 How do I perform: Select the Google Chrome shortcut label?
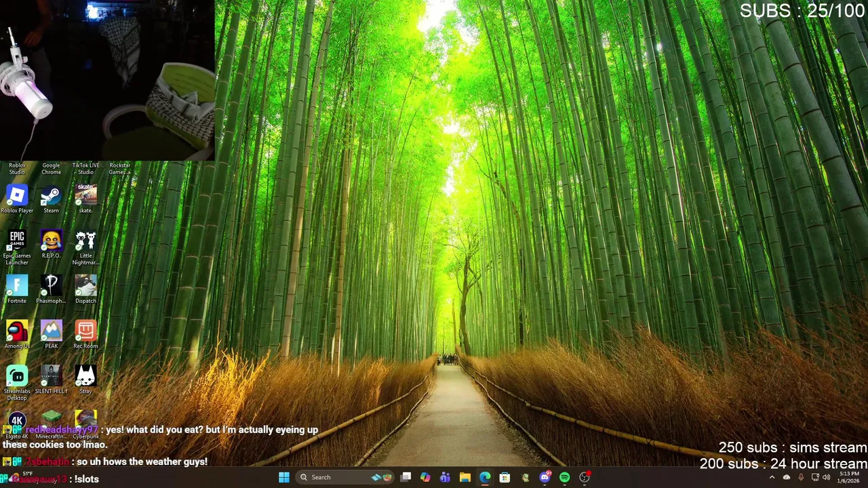coord(51,169)
